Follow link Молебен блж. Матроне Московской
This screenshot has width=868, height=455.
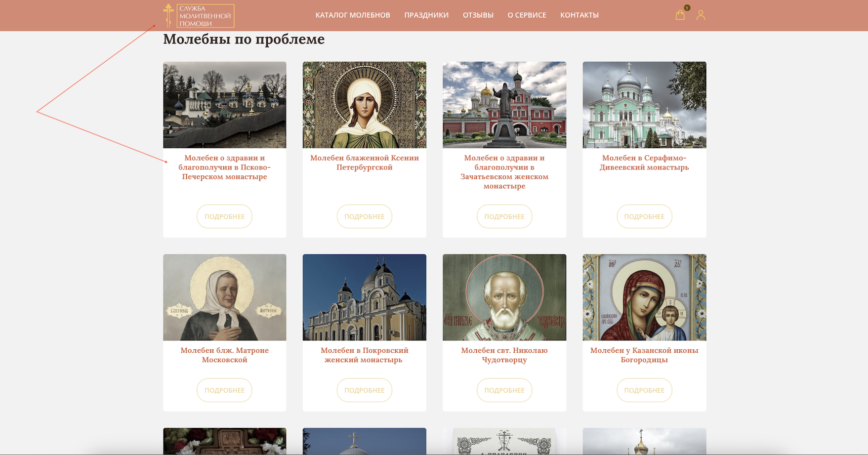224,355
